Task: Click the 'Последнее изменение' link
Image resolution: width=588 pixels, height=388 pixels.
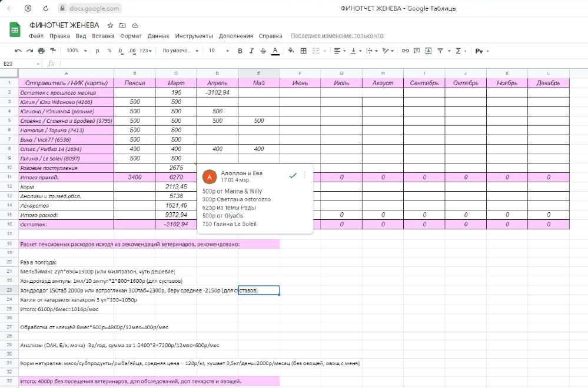Action: point(337,36)
